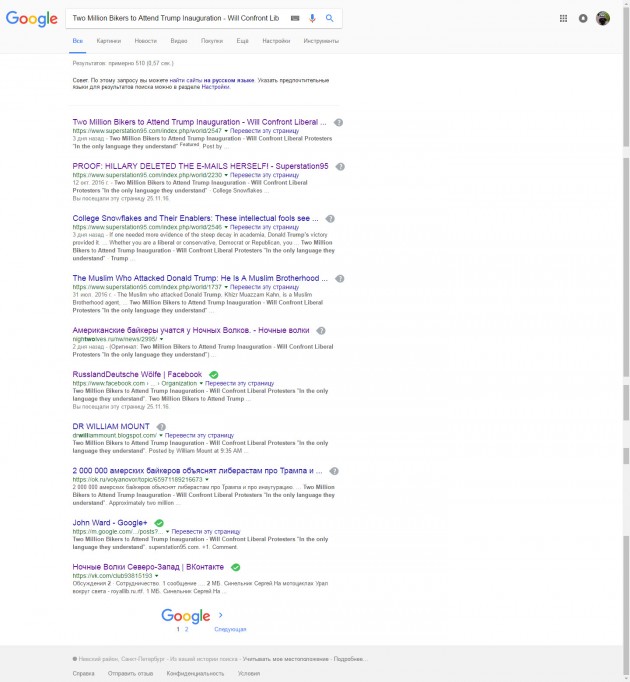Screen dimensions: 630x682
Task: Go to next page via Следующая link
Action: (229, 629)
